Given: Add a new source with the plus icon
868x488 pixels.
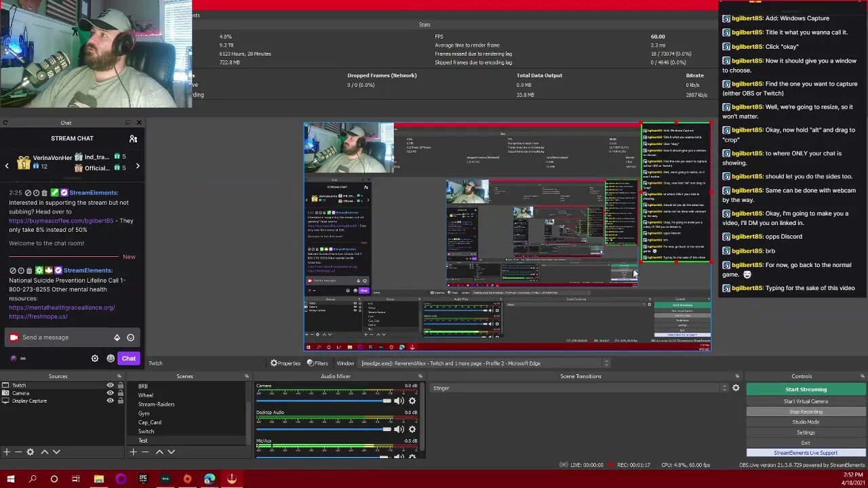Looking at the screenshot, I should pyautogui.click(x=6, y=452).
